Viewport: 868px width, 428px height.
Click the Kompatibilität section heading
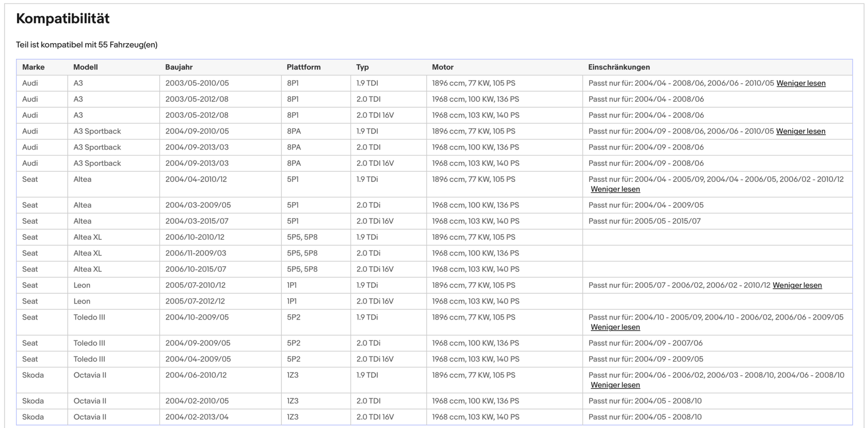click(x=63, y=19)
